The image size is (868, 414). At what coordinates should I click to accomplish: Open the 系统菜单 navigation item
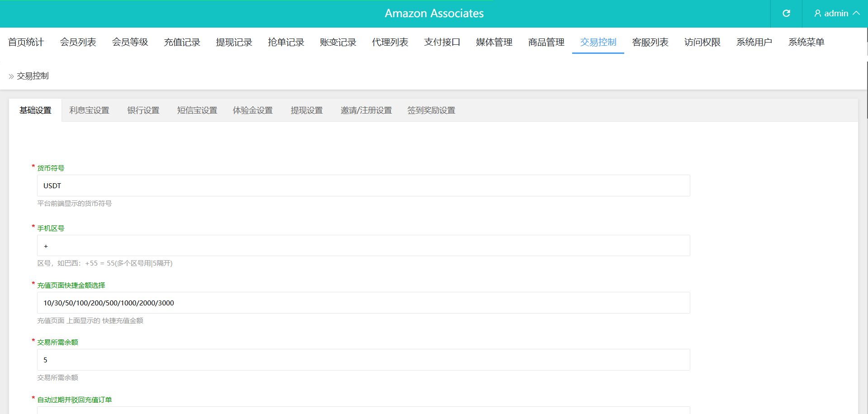806,42
